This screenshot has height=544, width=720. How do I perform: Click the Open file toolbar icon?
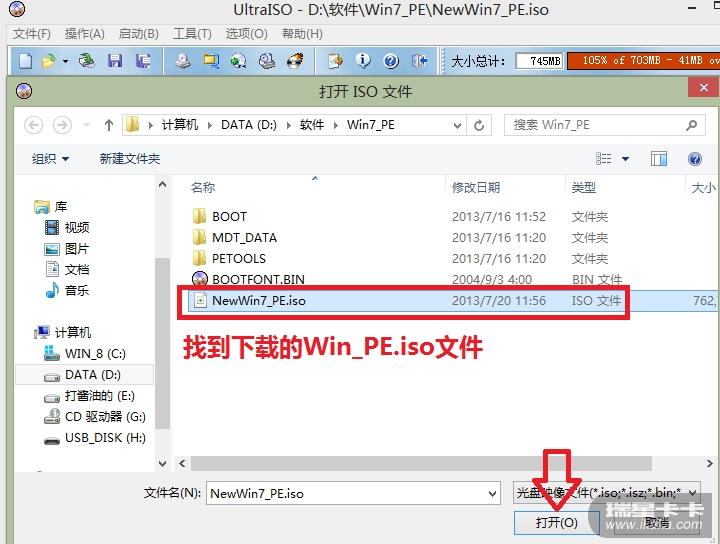click(48, 61)
